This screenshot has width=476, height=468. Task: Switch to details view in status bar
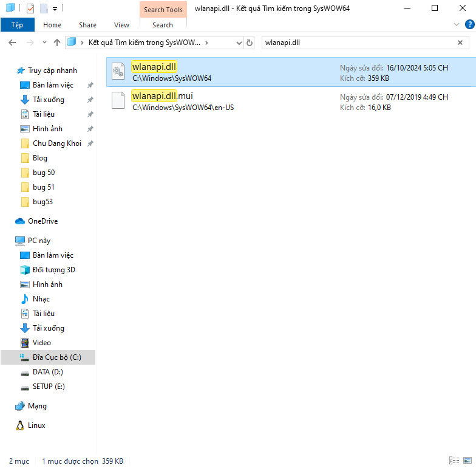[454, 461]
